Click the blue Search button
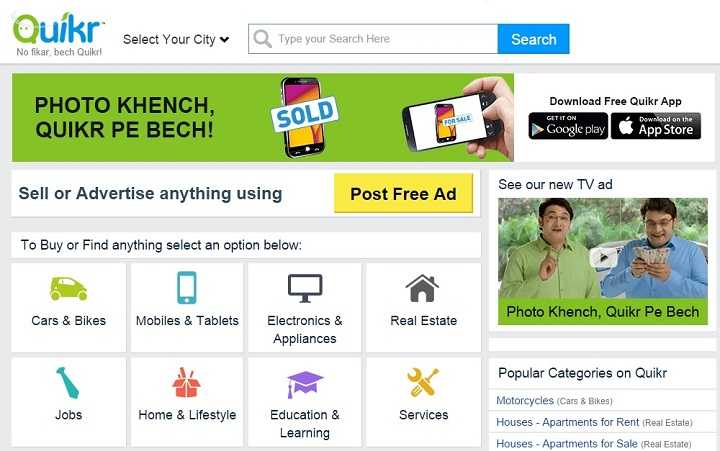 click(x=534, y=39)
